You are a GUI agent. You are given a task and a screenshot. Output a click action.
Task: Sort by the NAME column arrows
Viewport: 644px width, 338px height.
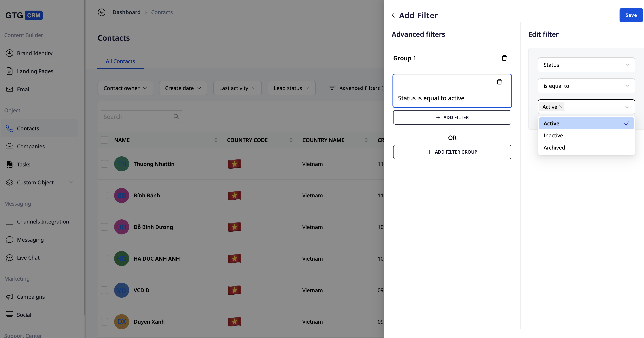pos(216,140)
